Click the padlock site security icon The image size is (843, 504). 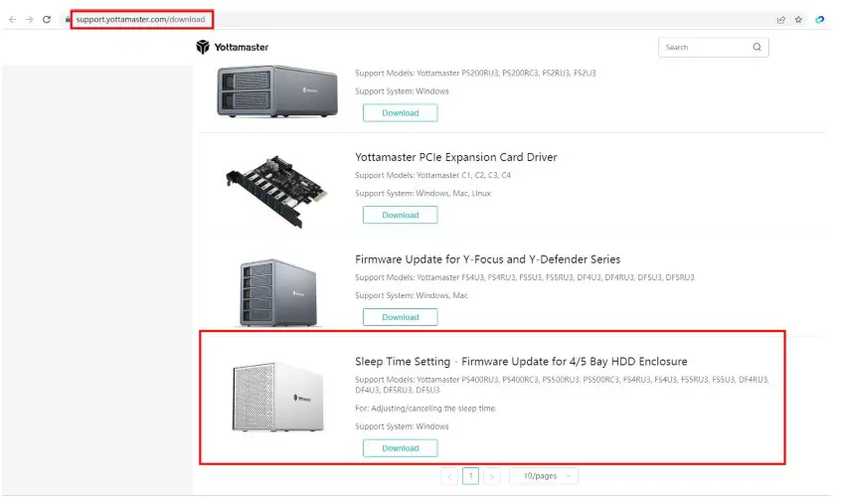[68, 19]
